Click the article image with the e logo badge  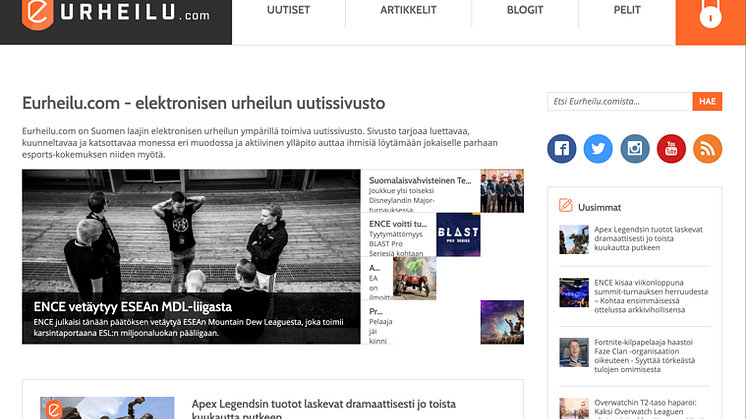click(107, 408)
